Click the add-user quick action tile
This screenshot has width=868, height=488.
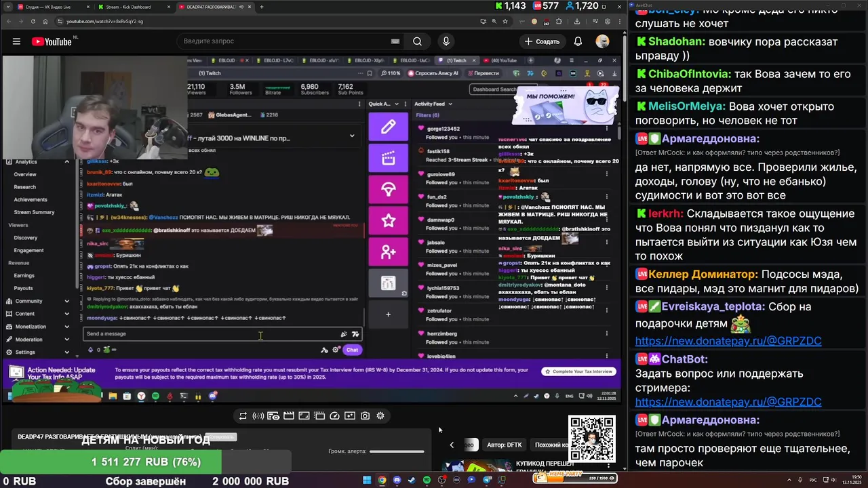tap(388, 252)
